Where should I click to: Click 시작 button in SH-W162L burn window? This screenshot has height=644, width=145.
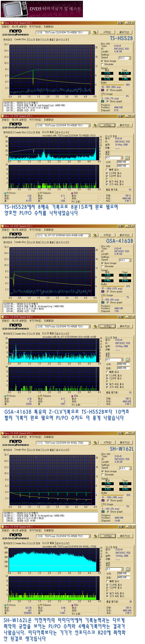tap(107, 443)
